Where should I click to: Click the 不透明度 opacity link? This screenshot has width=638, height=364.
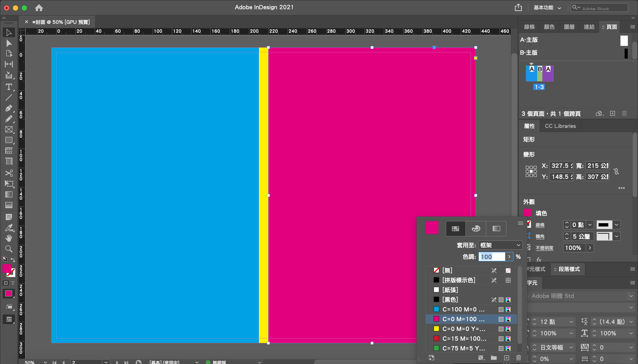coord(544,248)
